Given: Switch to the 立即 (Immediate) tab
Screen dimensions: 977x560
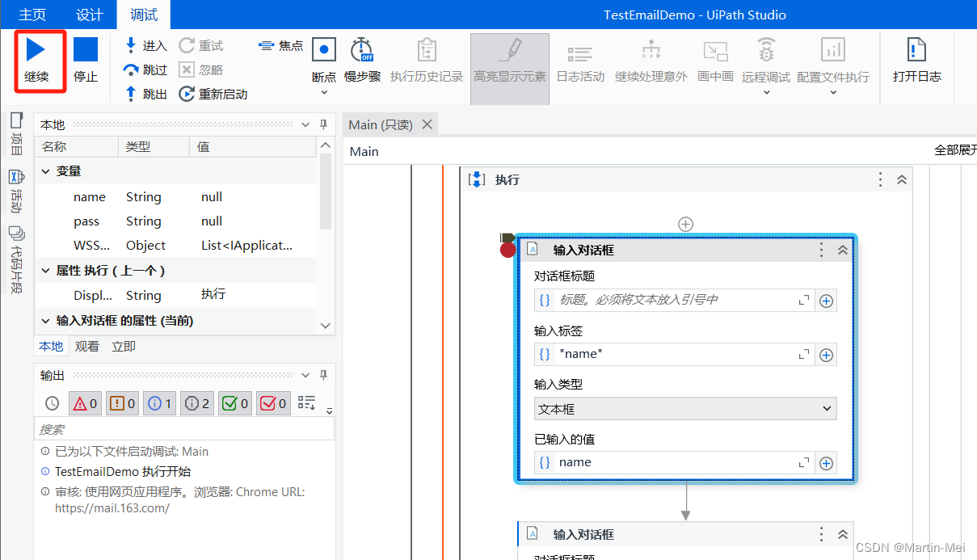Looking at the screenshot, I should (124, 347).
